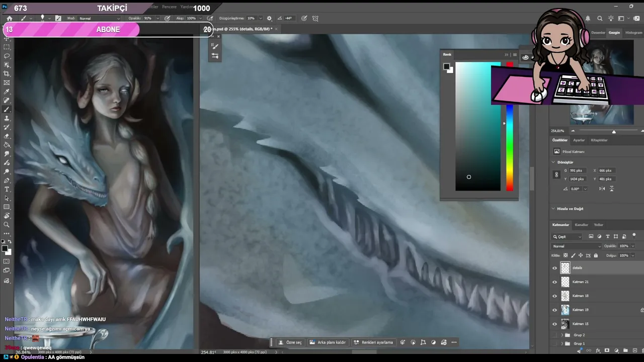The width and height of the screenshot is (644, 362).
Task: Select the Crop tool
Action: 7,74
